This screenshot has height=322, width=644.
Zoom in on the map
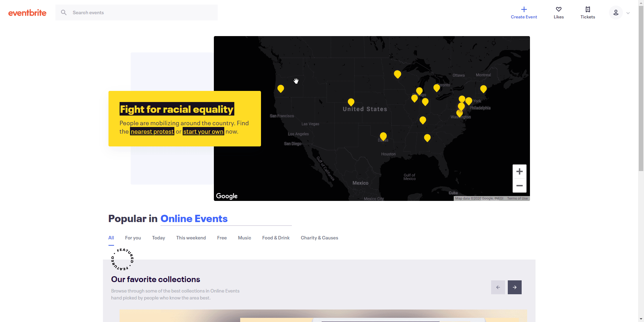(x=519, y=171)
